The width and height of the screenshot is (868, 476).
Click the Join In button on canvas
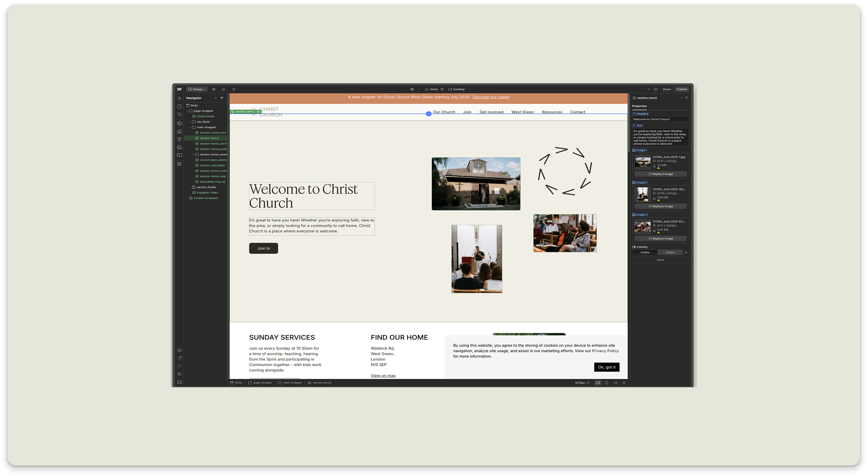point(264,248)
